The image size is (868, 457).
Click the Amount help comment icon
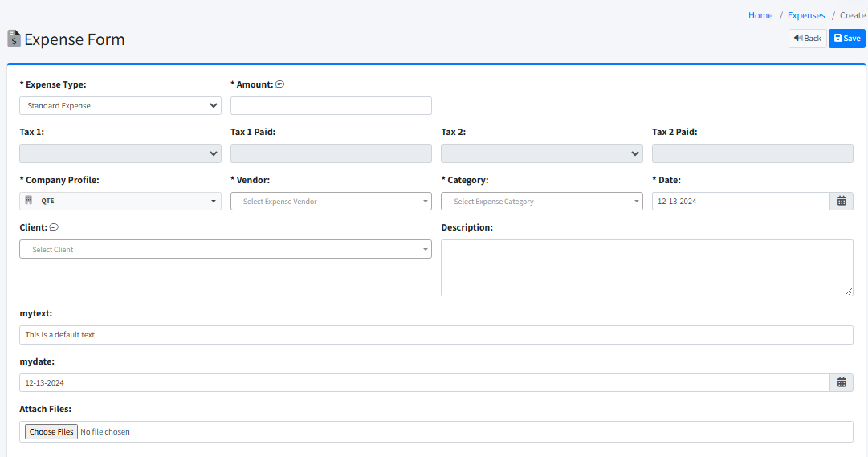click(x=280, y=84)
